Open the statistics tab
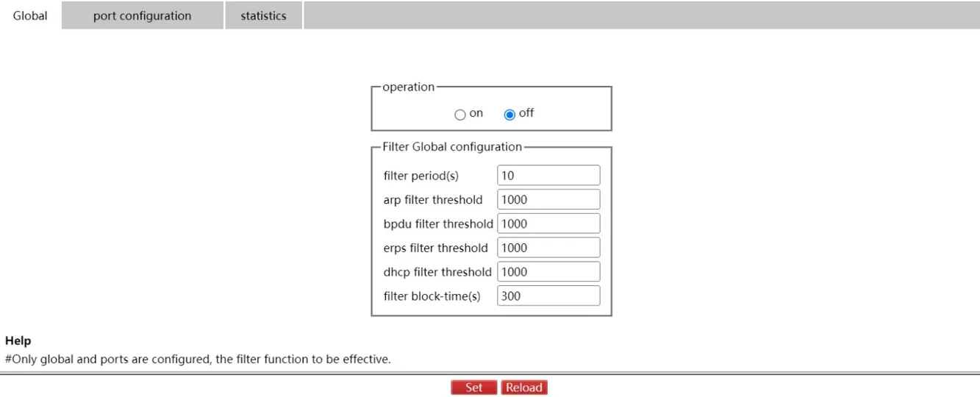 point(263,15)
